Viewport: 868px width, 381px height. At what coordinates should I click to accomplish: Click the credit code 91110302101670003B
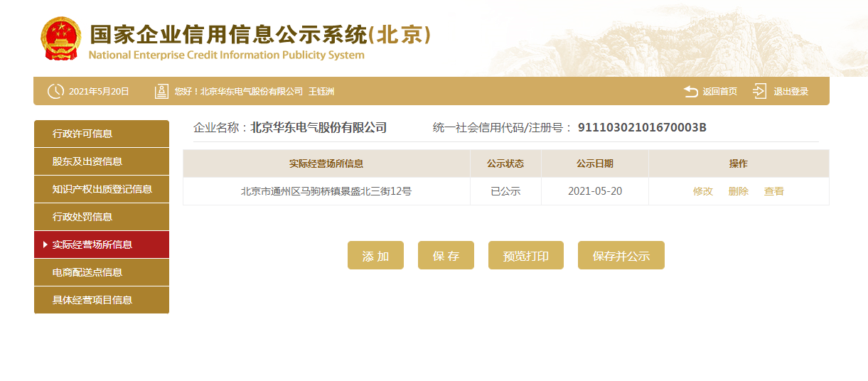click(x=642, y=128)
